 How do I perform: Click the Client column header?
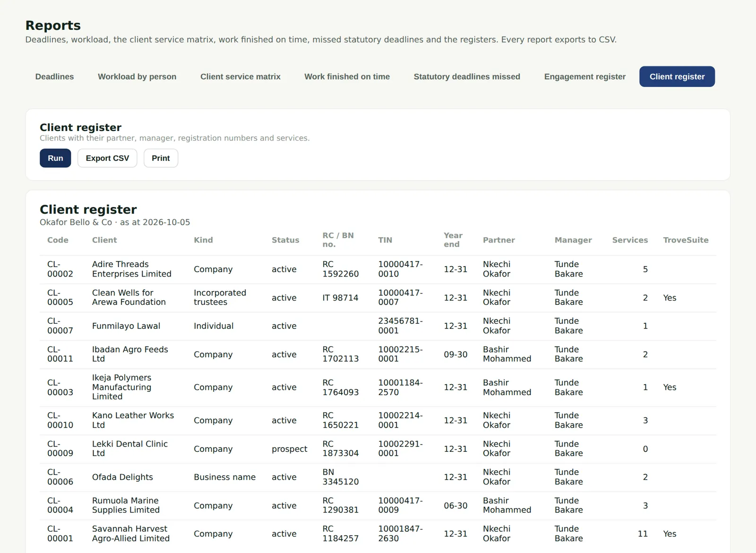point(104,240)
